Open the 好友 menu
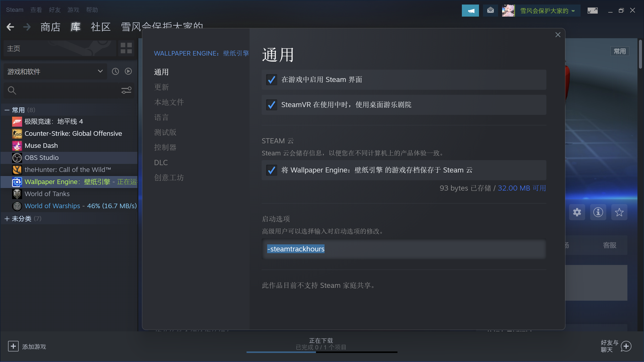The image size is (644, 362). point(55,10)
